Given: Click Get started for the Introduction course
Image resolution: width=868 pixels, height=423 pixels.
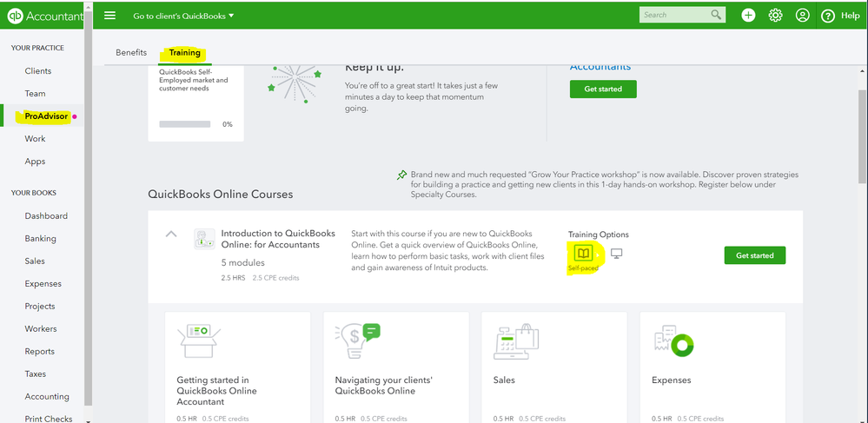Looking at the screenshot, I should [754, 255].
